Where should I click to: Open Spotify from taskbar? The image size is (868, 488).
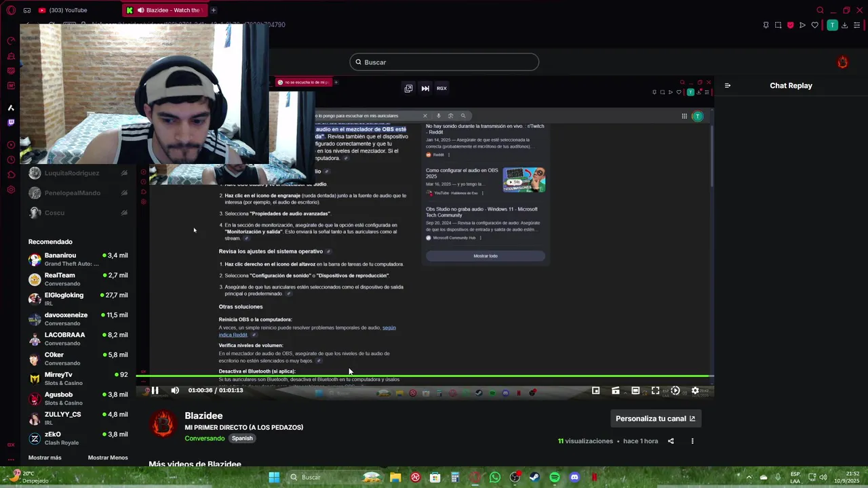(555, 477)
